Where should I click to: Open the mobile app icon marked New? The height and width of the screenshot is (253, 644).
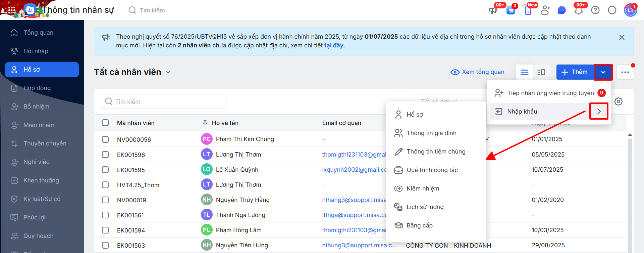pos(528,10)
